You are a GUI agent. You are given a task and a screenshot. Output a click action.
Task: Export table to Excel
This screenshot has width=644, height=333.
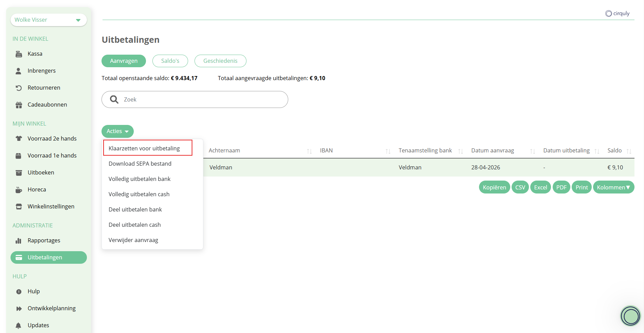(x=540, y=187)
